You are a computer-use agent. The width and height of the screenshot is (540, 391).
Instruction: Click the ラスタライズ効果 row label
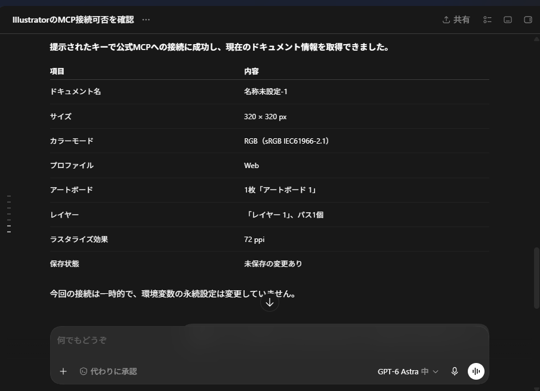79,239
